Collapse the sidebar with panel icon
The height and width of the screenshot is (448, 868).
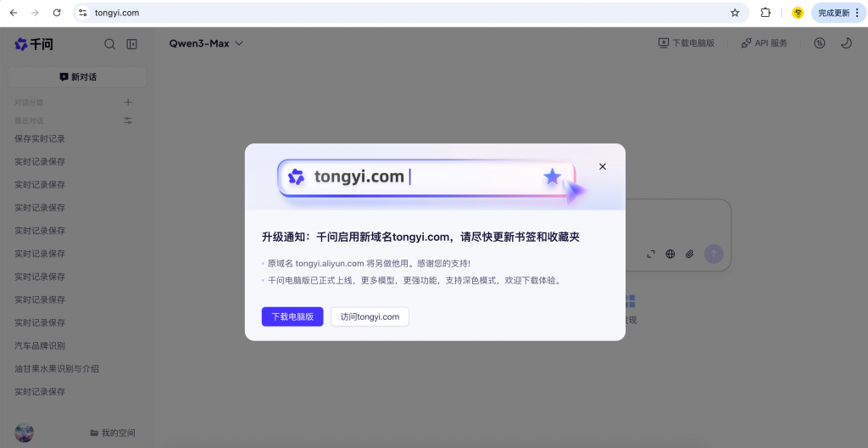tap(131, 44)
